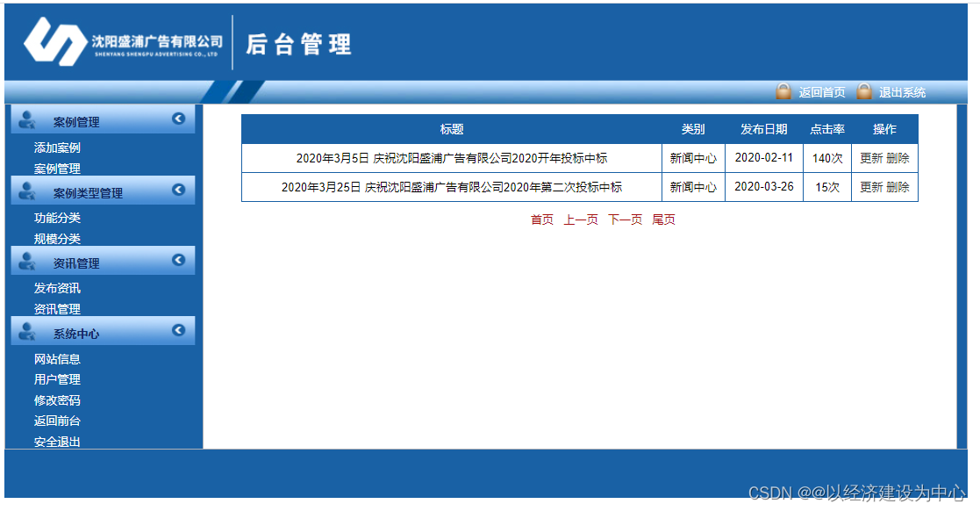Select the 2020年3月5日 news title
This screenshot has width=980, height=511.
[451, 157]
